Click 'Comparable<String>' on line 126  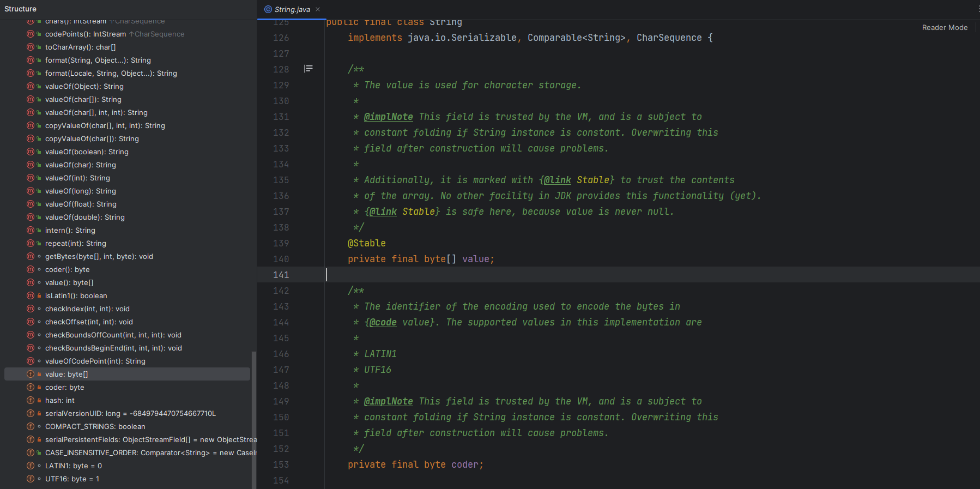(577, 38)
